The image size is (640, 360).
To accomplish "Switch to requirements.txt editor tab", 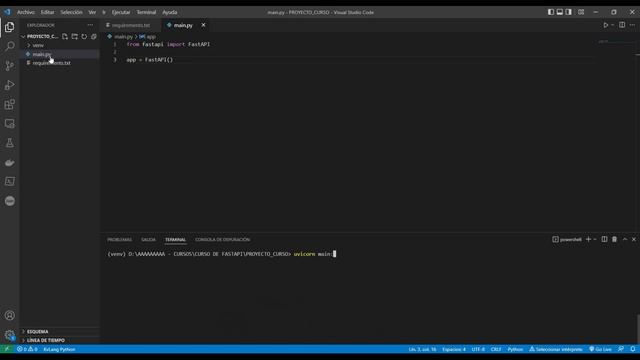I will 131,25.
